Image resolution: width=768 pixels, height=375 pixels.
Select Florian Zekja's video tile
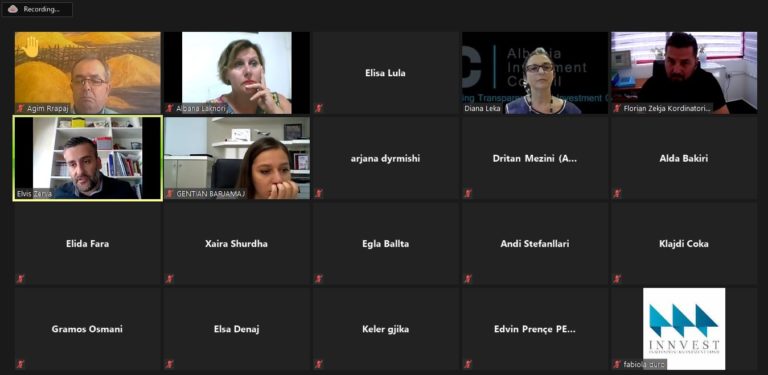[684, 73]
